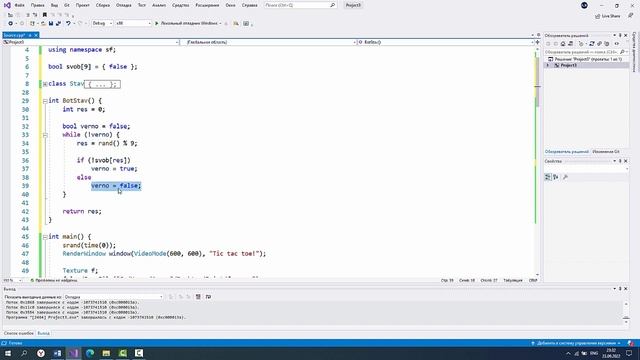Start the Local Windows Debugger

pyautogui.click(x=187, y=24)
